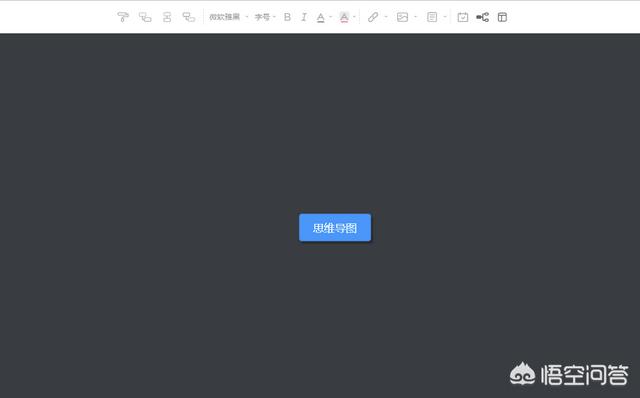Open the 字号 font size dropdown
Screen dimensions: 640x398
tap(265, 17)
